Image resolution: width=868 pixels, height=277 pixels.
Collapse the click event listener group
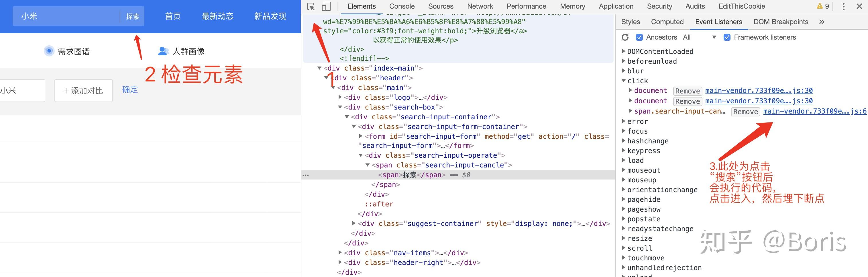click(624, 81)
